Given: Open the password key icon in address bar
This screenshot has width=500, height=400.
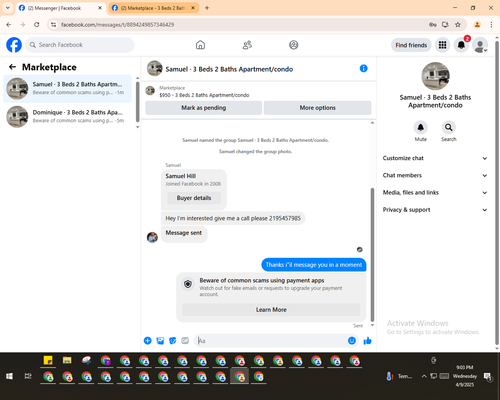Looking at the screenshot, I should click(x=433, y=25).
